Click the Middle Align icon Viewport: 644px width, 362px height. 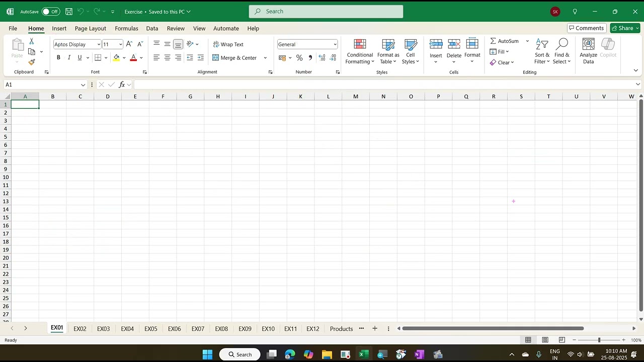pyautogui.click(x=168, y=44)
